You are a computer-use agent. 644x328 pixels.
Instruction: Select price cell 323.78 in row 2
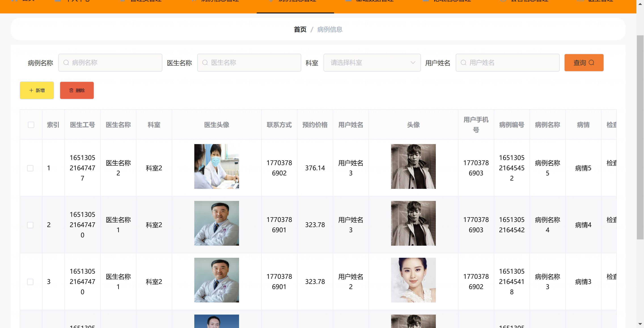(315, 225)
